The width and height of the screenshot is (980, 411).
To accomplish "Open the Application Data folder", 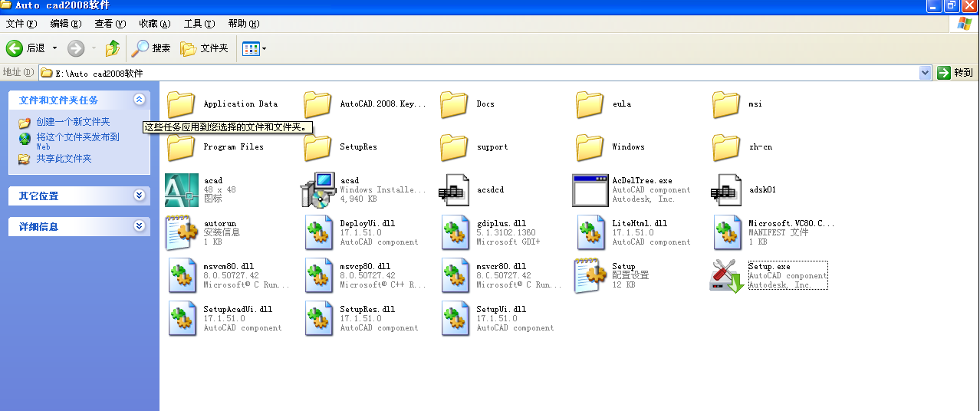I will point(222,104).
